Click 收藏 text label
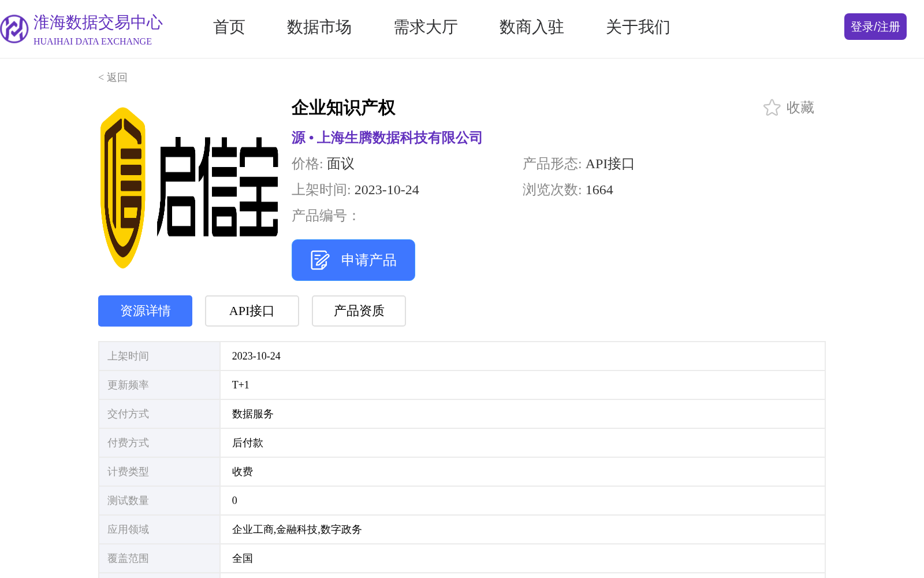Screen dimensions: 924x578 tap(800, 108)
